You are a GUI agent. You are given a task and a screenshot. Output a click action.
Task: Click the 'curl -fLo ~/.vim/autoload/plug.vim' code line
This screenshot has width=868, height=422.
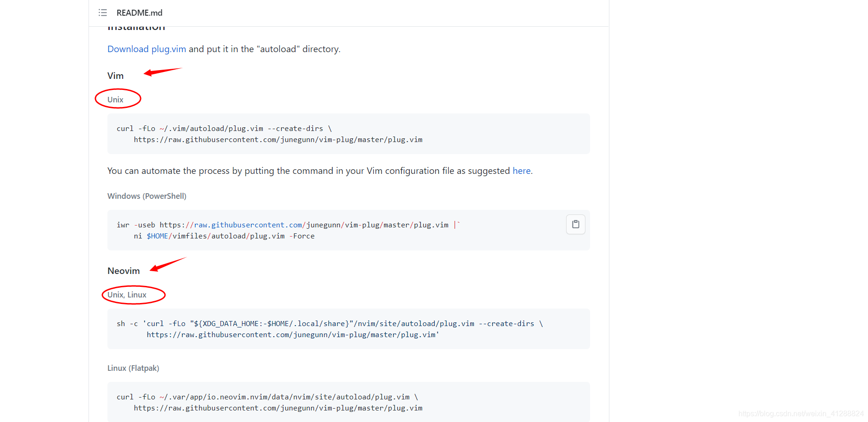point(224,129)
